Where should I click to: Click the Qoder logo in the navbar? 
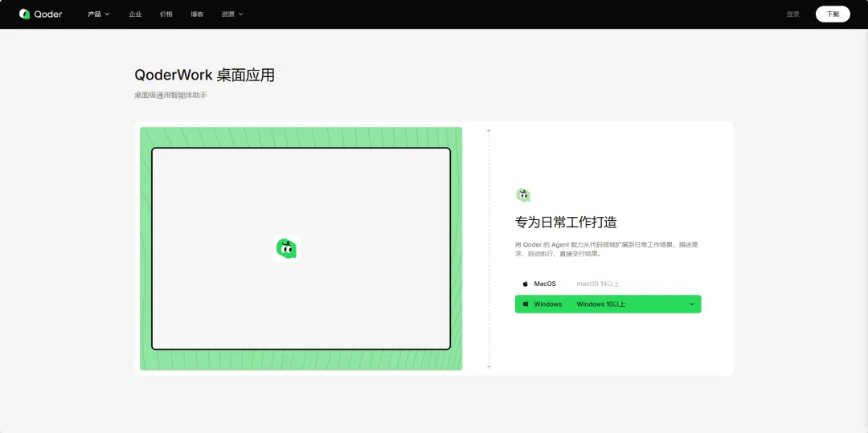click(40, 14)
